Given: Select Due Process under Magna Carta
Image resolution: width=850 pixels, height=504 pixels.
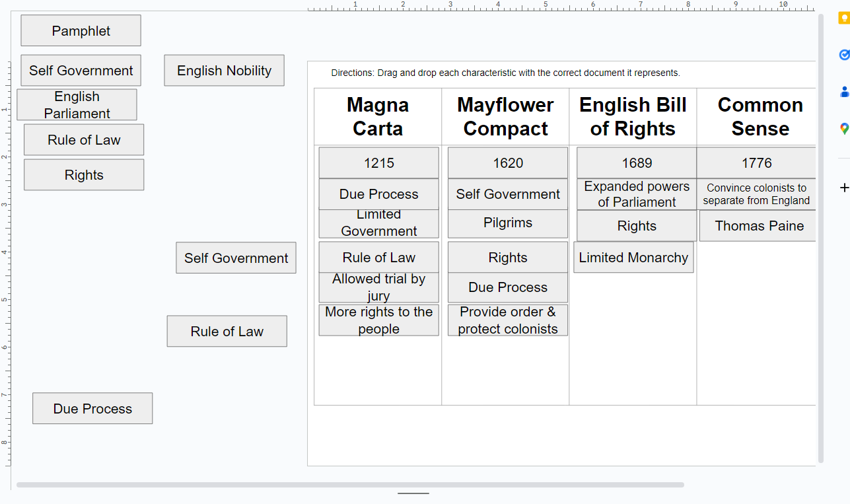Looking at the screenshot, I should pyautogui.click(x=378, y=194).
